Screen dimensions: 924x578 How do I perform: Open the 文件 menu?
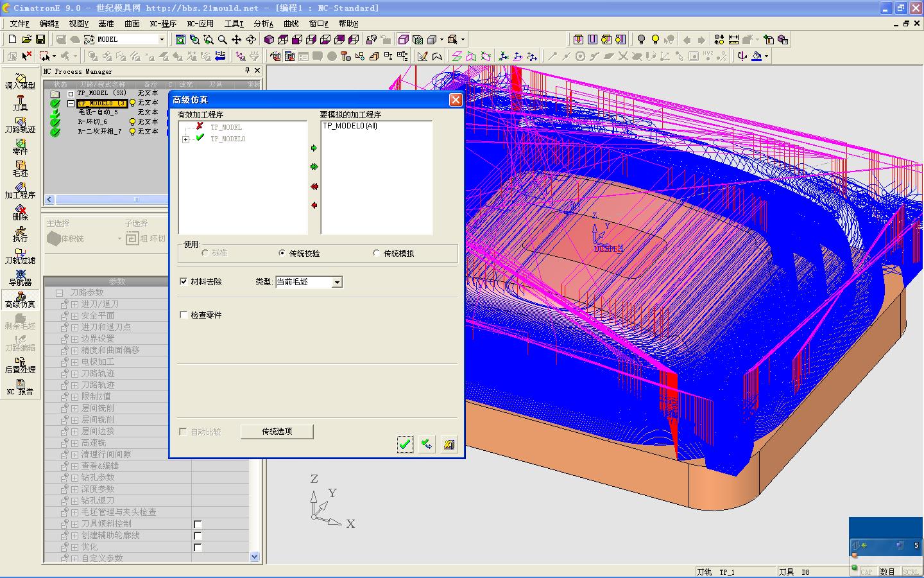(19, 24)
